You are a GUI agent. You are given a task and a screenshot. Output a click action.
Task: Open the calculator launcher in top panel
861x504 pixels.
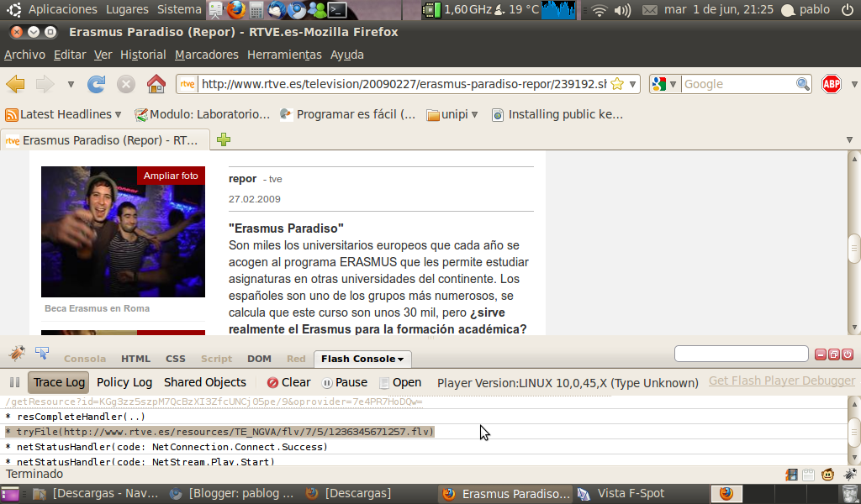(x=256, y=9)
